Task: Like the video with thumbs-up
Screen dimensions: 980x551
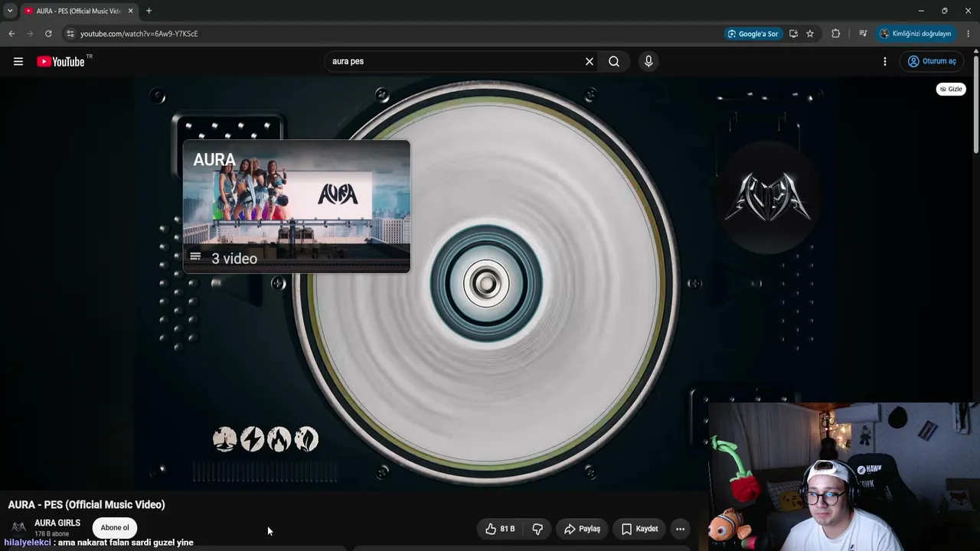Action: 499,529
